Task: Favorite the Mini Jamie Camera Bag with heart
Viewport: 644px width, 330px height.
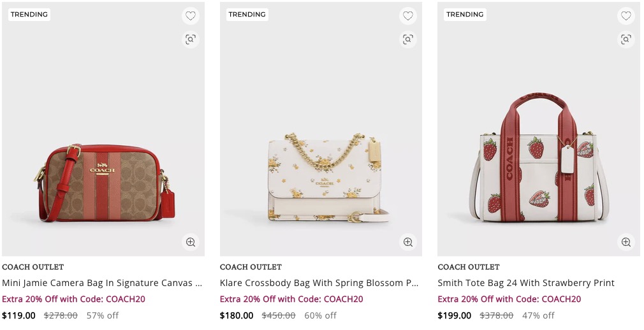Action: point(190,16)
